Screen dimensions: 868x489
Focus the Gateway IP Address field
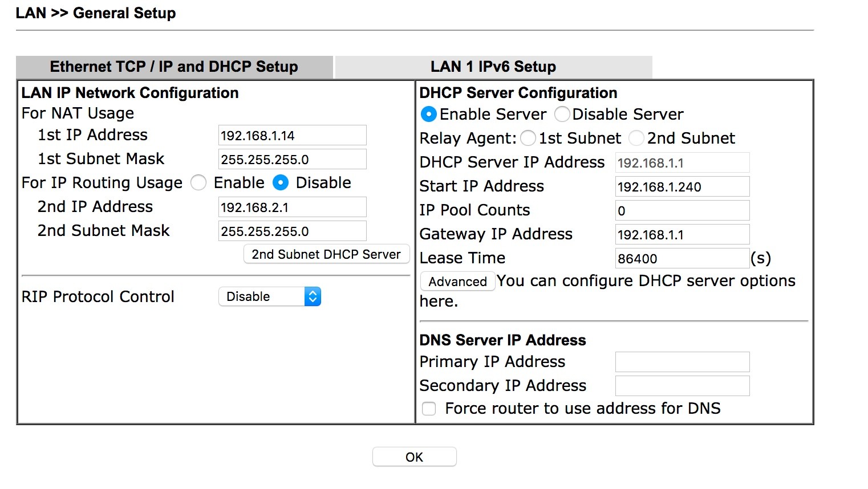click(682, 235)
